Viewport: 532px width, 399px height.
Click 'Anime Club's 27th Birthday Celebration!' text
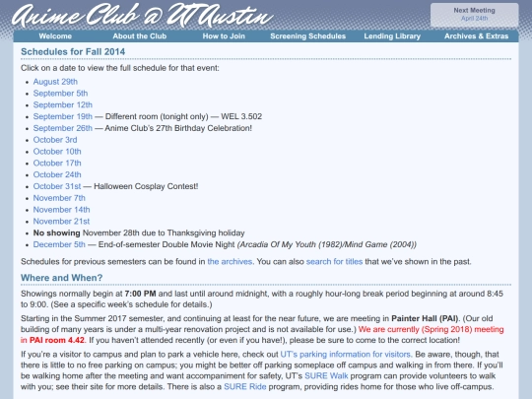click(x=178, y=128)
